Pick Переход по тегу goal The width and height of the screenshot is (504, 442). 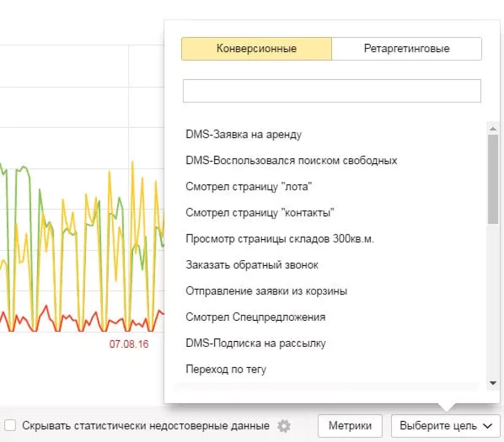pos(226,370)
